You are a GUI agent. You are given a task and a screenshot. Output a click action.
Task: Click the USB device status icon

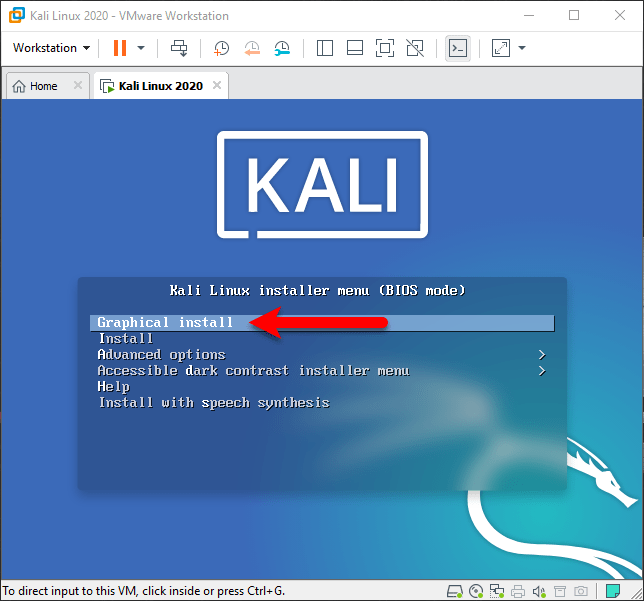click(560, 592)
